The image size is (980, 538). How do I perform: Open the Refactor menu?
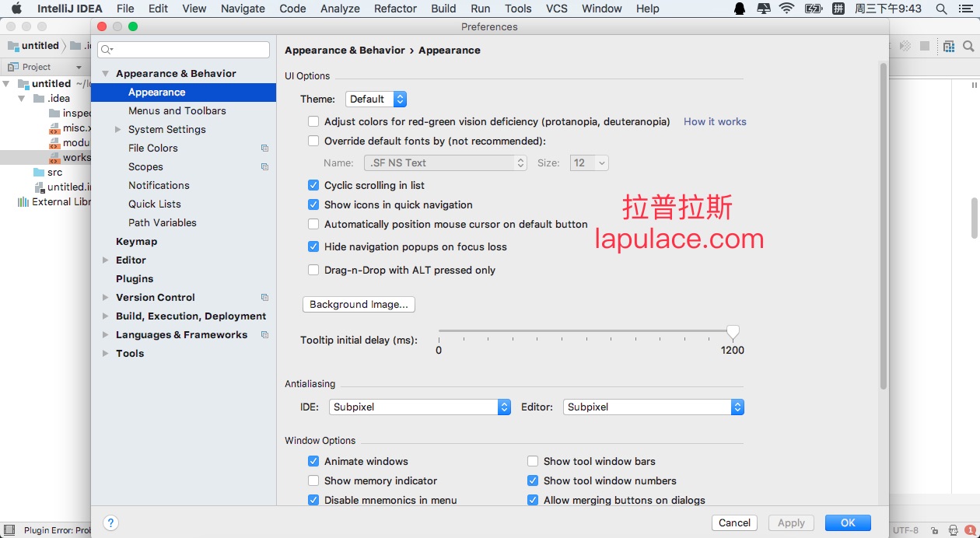click(395, 9)
